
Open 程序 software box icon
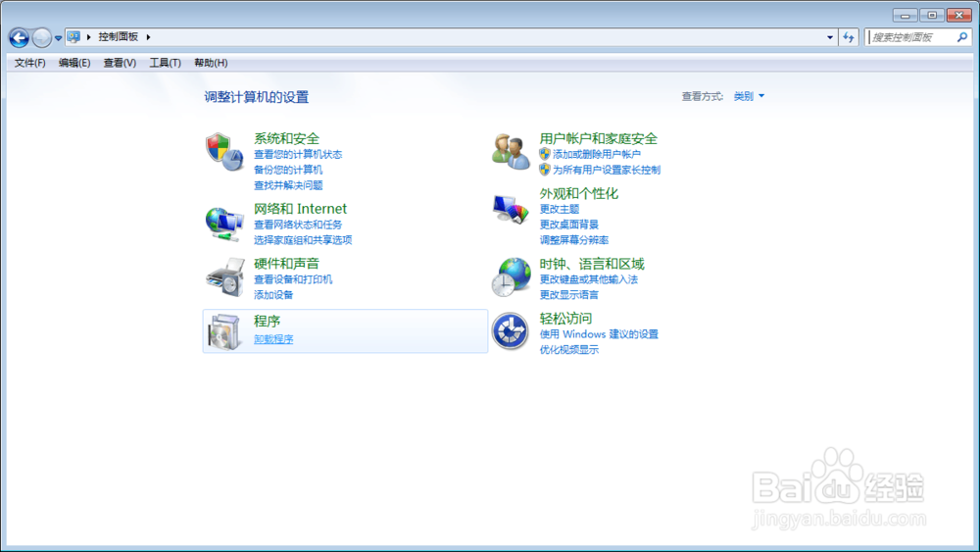[x=223, y=332]
